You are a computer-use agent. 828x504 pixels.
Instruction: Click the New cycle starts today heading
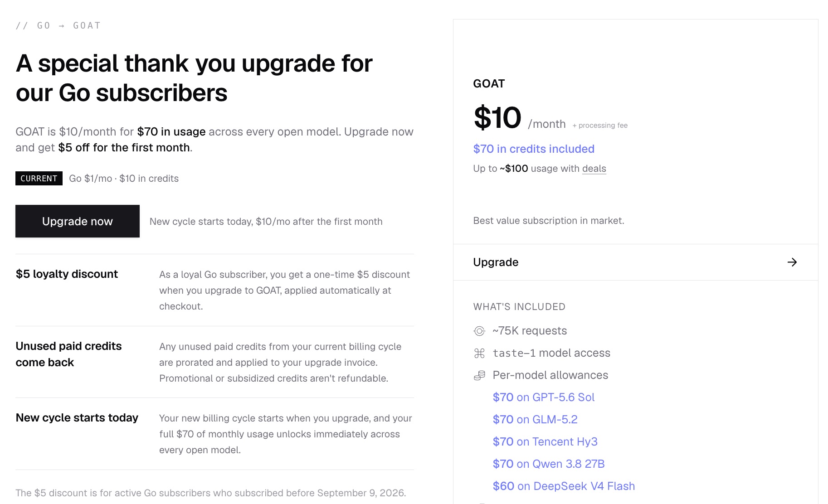77,418
